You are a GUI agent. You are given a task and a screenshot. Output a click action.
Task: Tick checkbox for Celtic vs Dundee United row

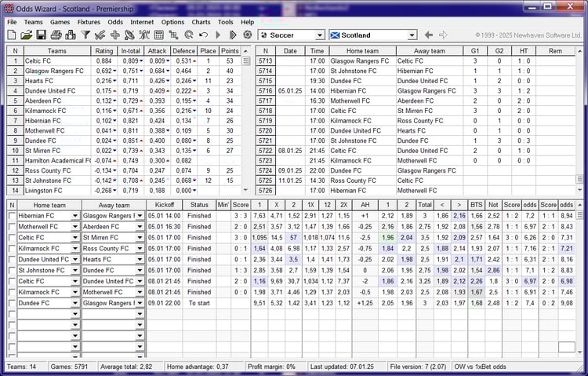click(x=12, y=281)
